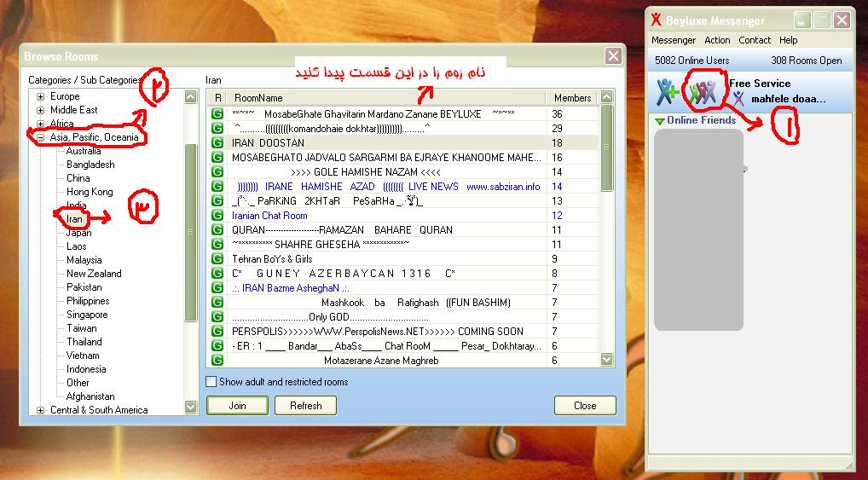Select the Iranian Chat Room entry
Image resolution: width=868 pixels, height=480 pixels.
pos(269,216)
